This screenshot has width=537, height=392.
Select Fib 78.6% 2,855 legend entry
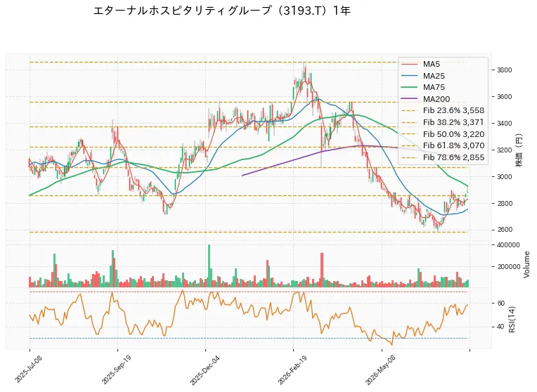point(443,157)
